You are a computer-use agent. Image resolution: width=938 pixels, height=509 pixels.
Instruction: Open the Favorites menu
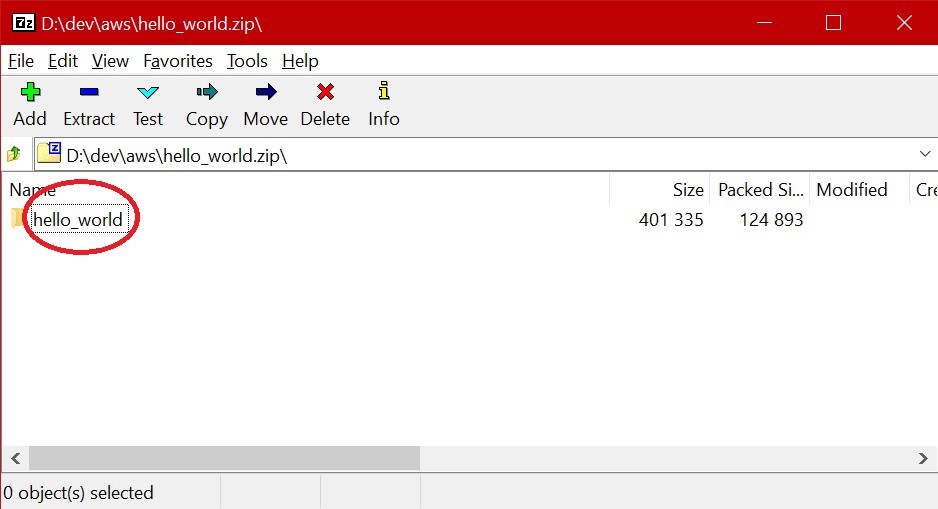pos(178,61)
